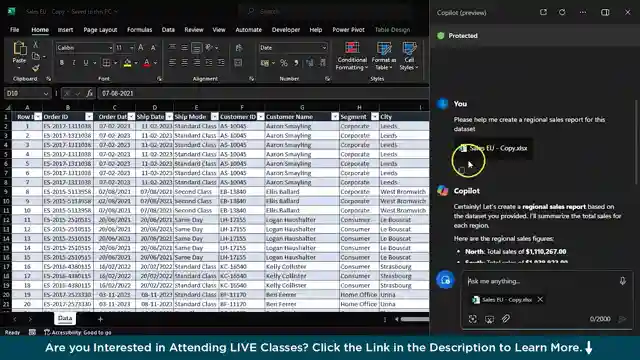640x360 pixels.
Task: Toggle Top Align in Alignment group
Action: pyautogui.click(x=172, y=48)
